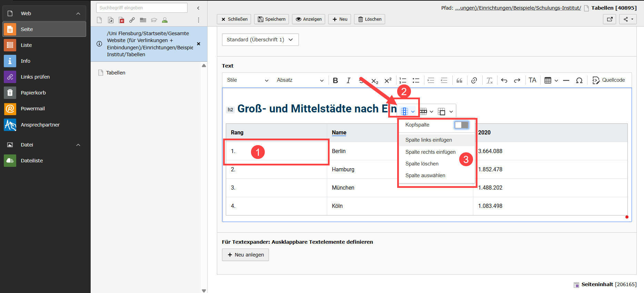The image size is (644, 293).
Task: Click the italic formatting icon
Action: 348,80
